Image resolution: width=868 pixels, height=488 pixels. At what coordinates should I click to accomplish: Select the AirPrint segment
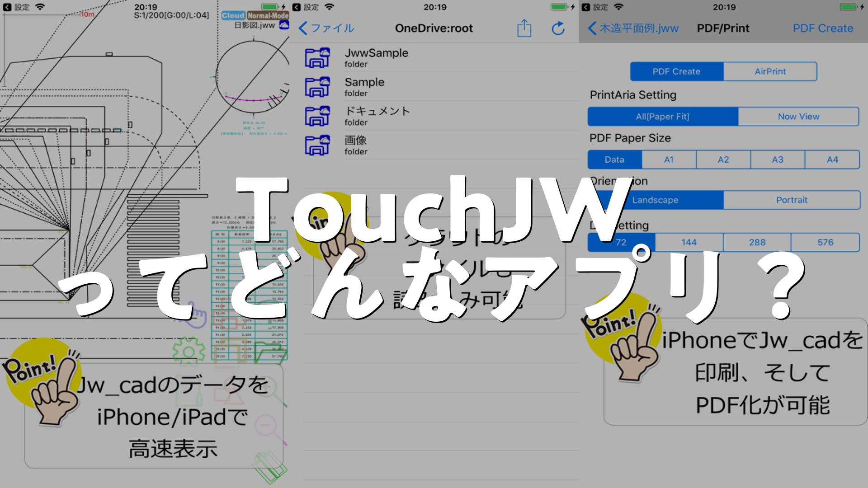coord(770,71)
